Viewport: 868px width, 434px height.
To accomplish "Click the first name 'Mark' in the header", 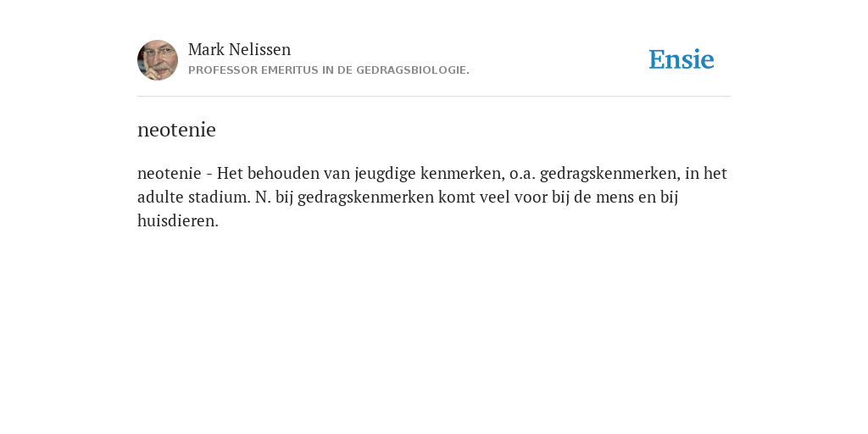I will click(x=206, y=49).
